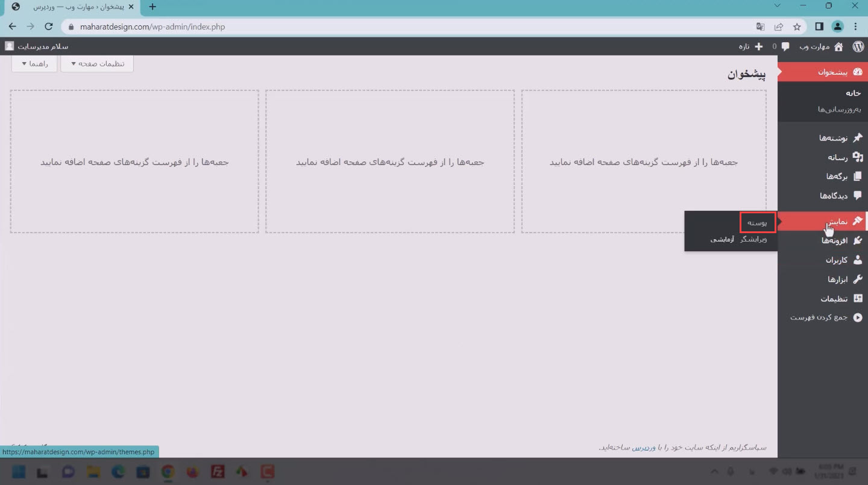The height and width of the screenshot is (485, 868).
Task: Open Microsoft Edge from taskbar
Action: (x=118, y=471)
